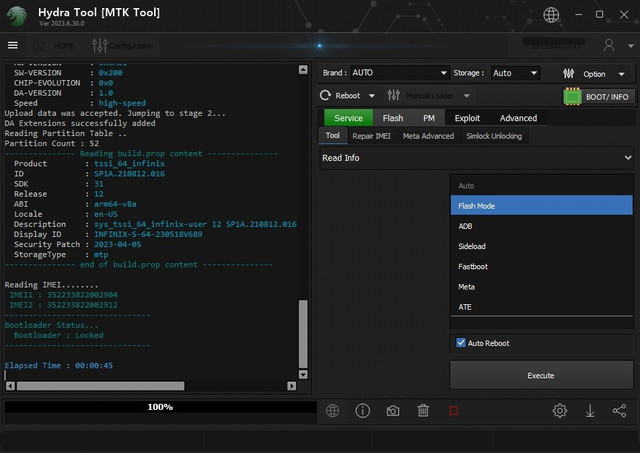The width and height of the screenshot is (640, 453).
Task: Click the share icon
Action: coord(620,410)
